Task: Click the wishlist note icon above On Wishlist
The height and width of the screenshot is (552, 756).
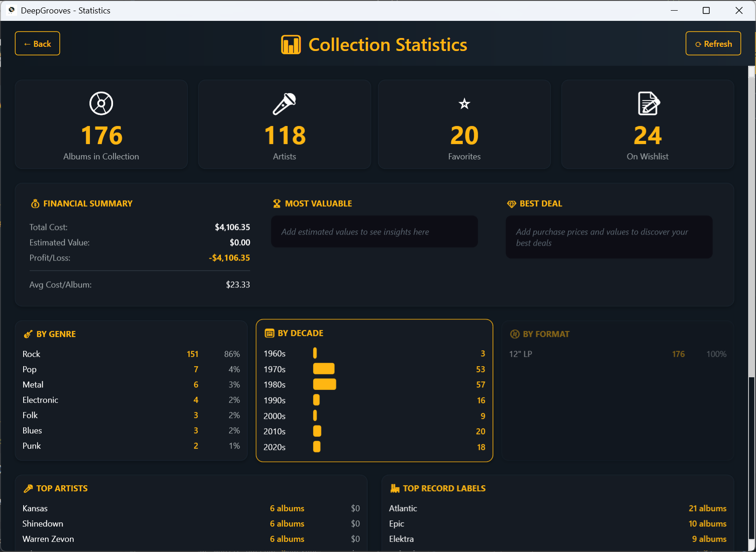Action: tap(648, 103)
